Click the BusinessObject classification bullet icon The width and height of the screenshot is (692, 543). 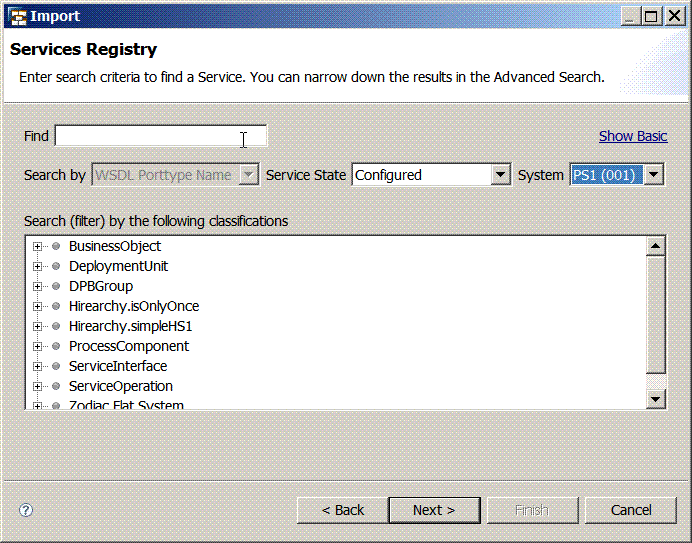[x=56, y=246]
